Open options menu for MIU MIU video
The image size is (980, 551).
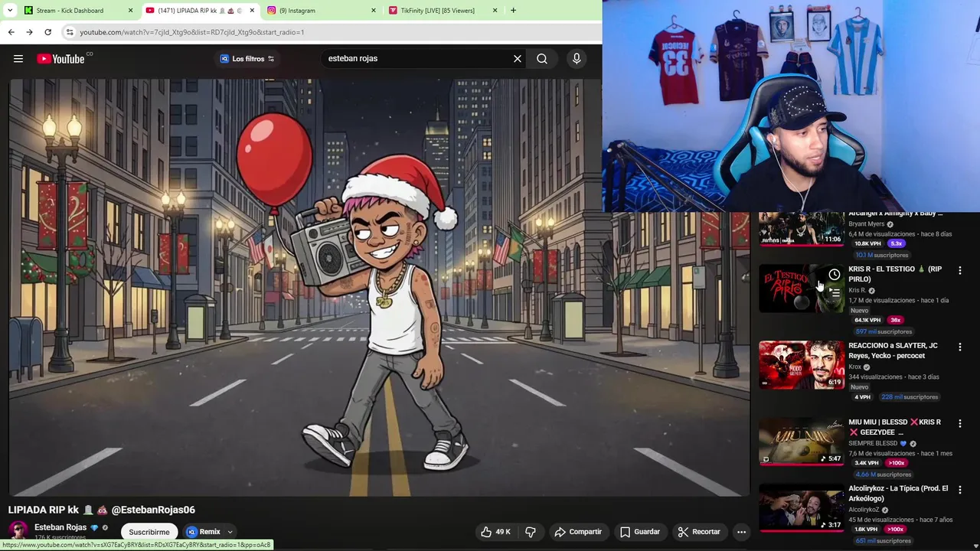pyautogui.click(x=960, y=423)
